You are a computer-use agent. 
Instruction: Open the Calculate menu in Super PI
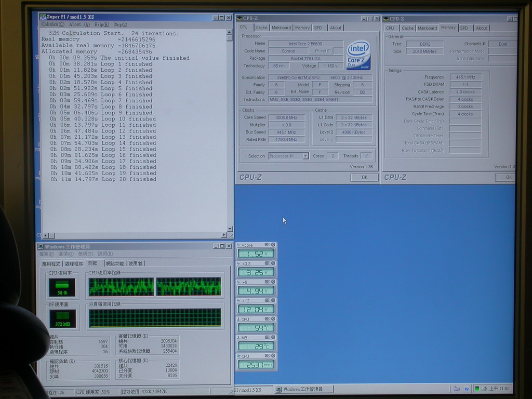click(x=52, y=24)
